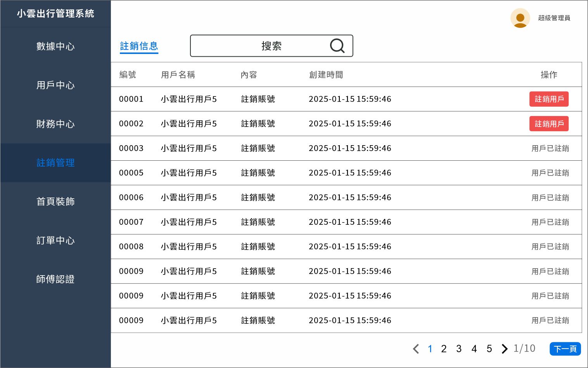Screen dimensions: 588x368
Task: Click the 下一頁 button
Action: click(565, 349)
